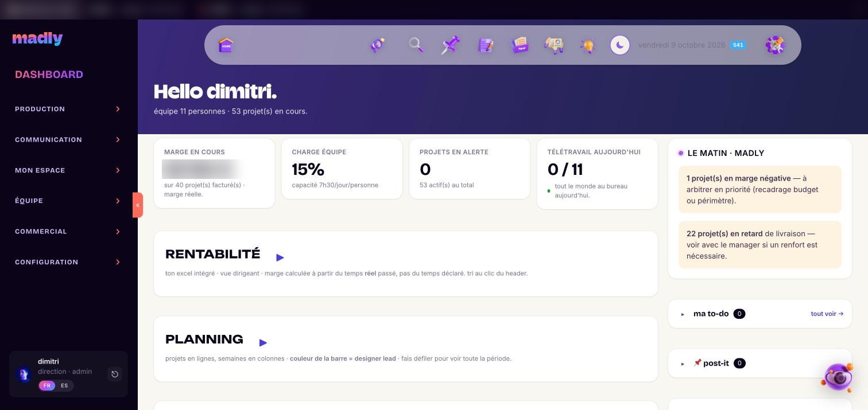This screenshot has width=868, height=410.
Task: Select the FR language pill
Action: click(47, 385)
